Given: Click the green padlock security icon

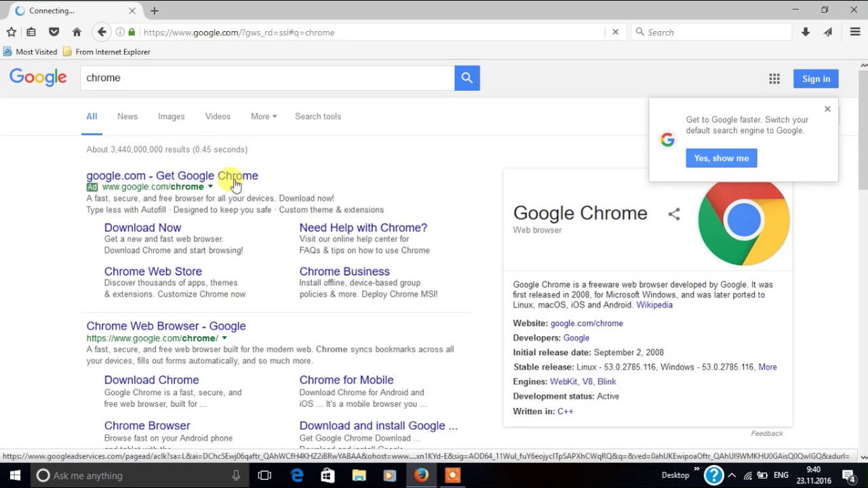Looking at the screenshot, I should point(132,32).
